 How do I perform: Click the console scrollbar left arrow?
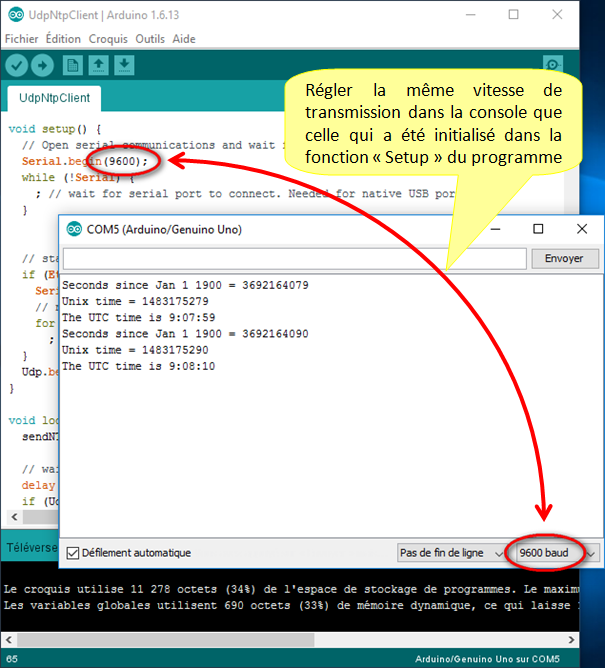tap(9, 639)
